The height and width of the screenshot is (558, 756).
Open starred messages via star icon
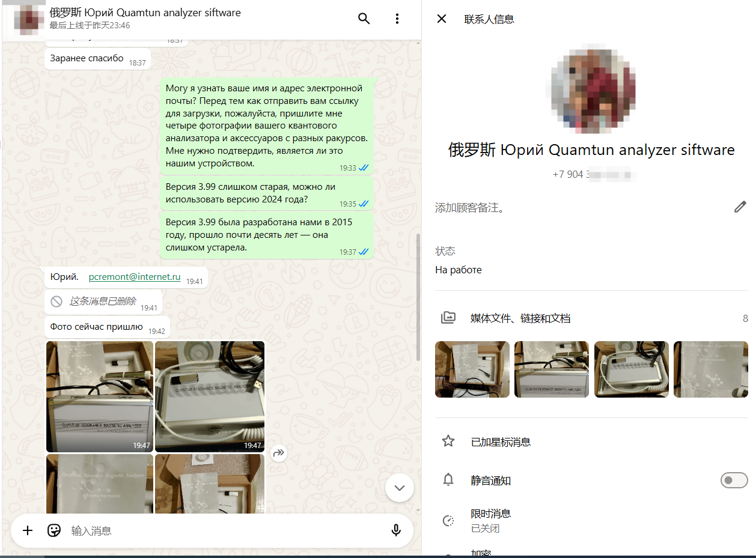point(448,441)
